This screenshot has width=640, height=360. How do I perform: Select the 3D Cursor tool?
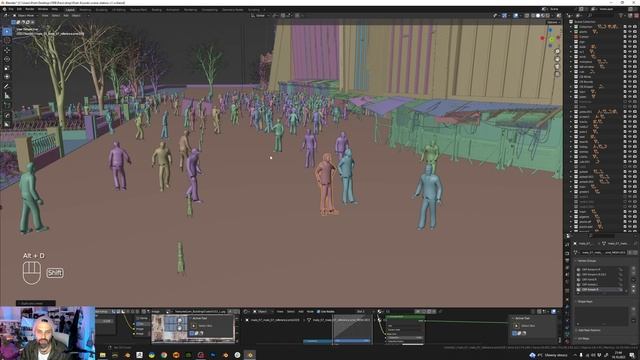(7, 40)
